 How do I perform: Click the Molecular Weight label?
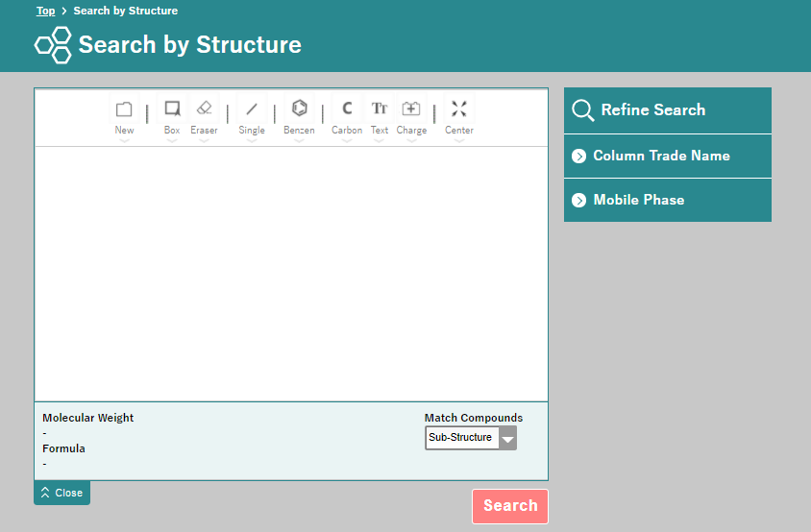click(88, 418)
